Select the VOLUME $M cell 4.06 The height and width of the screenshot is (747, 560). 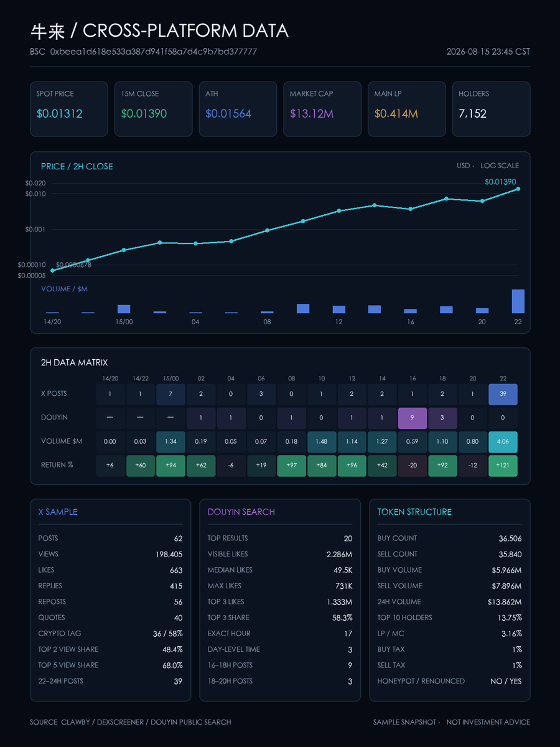point(503,441)
